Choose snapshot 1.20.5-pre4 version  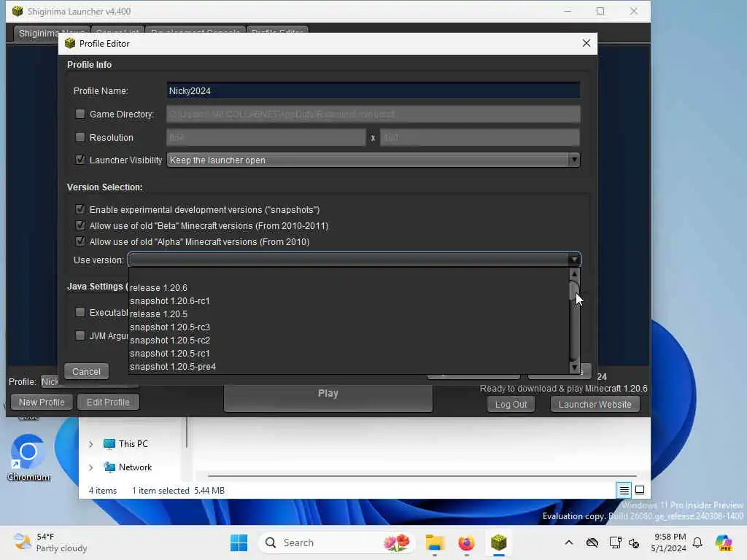(349, 367)
